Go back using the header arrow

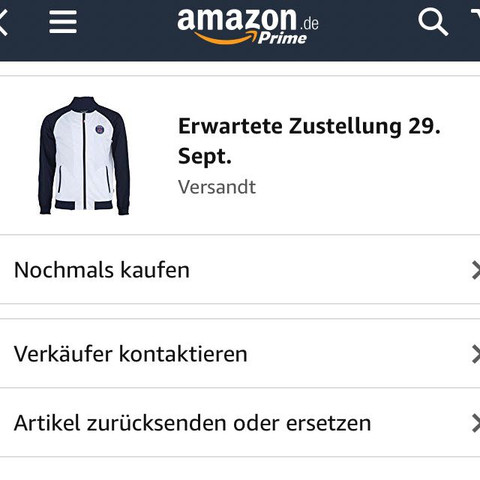click(x=3, y=22)
